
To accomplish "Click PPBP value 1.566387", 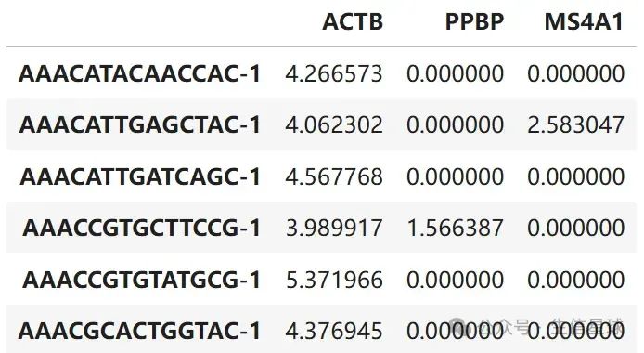I will point(455,229).
